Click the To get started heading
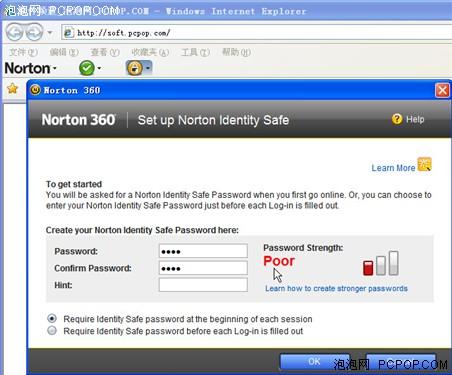This screenshot has height=375, width=452. click(x=74, y=184)
